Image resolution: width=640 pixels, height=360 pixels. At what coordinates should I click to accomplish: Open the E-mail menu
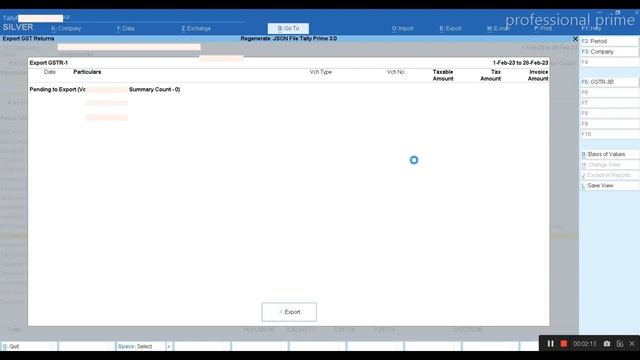[x=498, y=29]
